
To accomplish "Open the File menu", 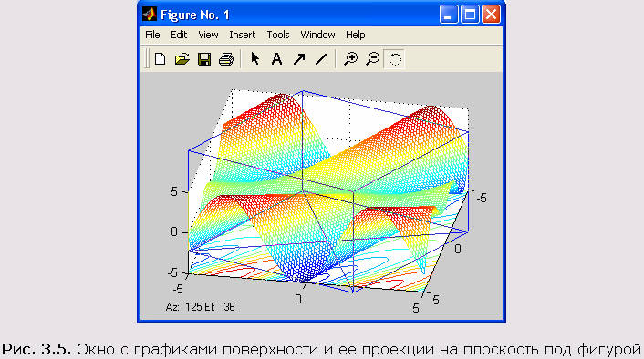I will [152, 35].
